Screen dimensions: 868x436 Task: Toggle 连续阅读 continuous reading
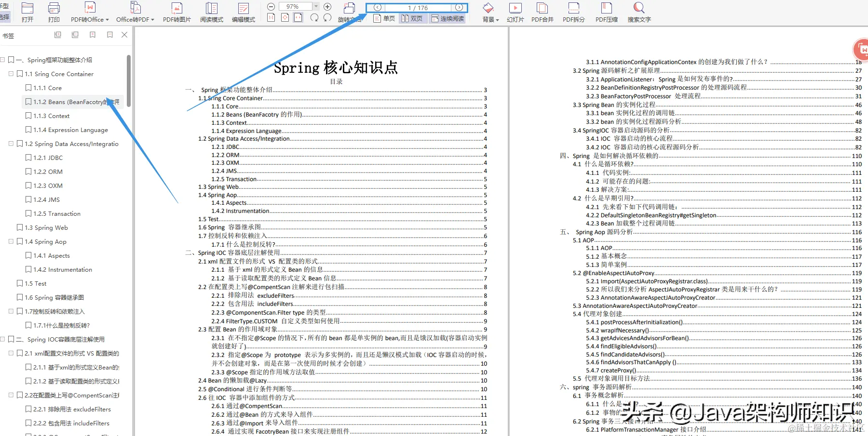point(448,18)
